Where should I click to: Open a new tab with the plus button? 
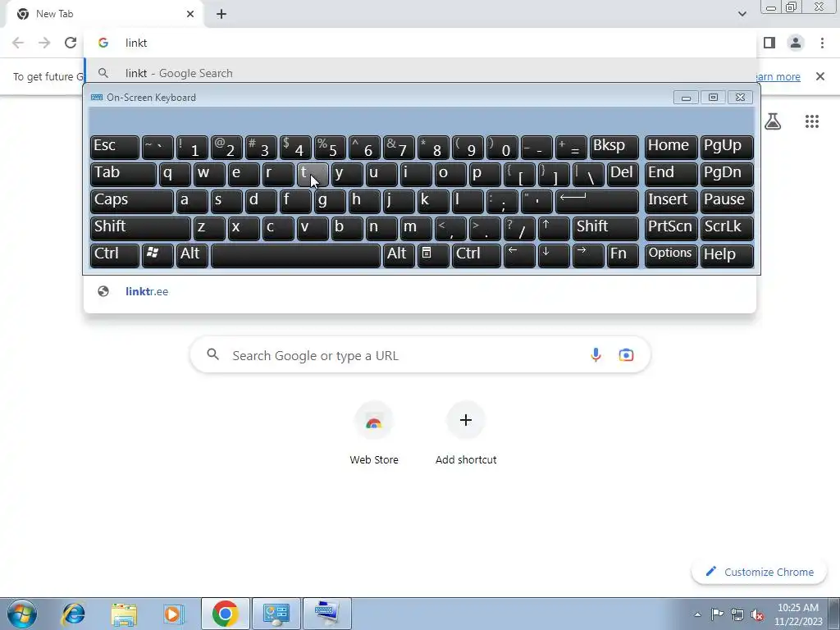(x=221, y=14)
